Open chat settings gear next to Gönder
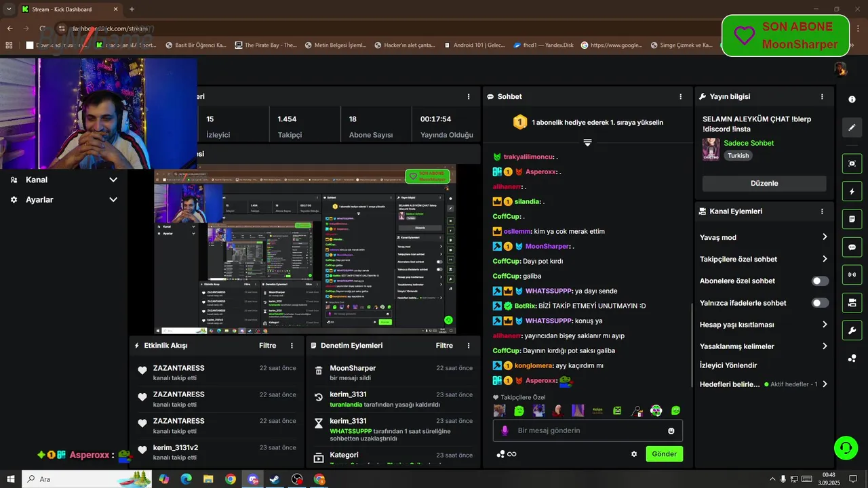Viewport: 868px width, 488px height. [634, 454]
